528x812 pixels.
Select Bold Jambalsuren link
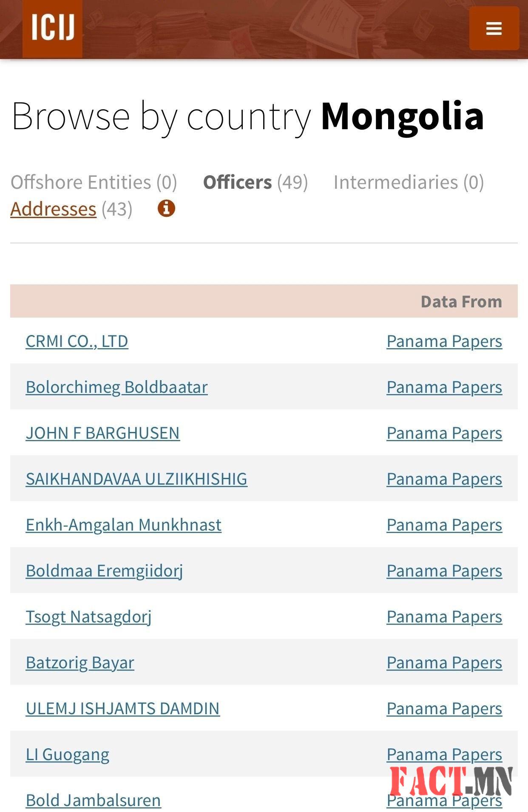coord(93,800)
